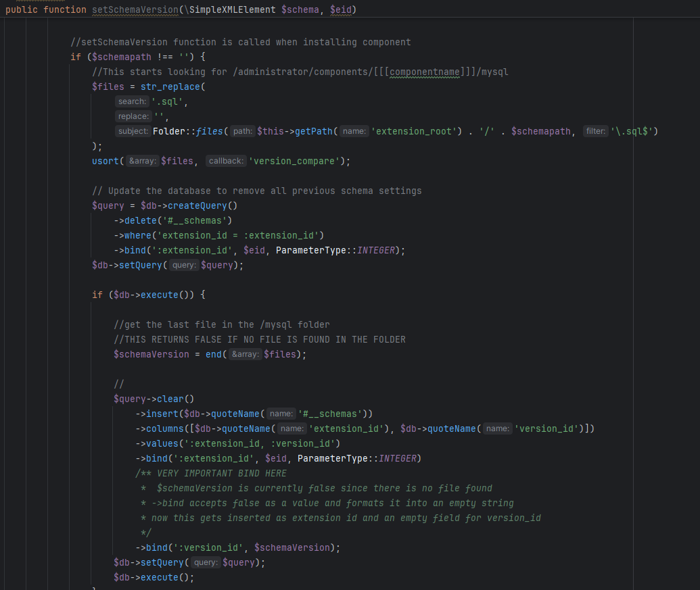
Task: Click the '\.sql$' regex string
Action: pos(632,132)
